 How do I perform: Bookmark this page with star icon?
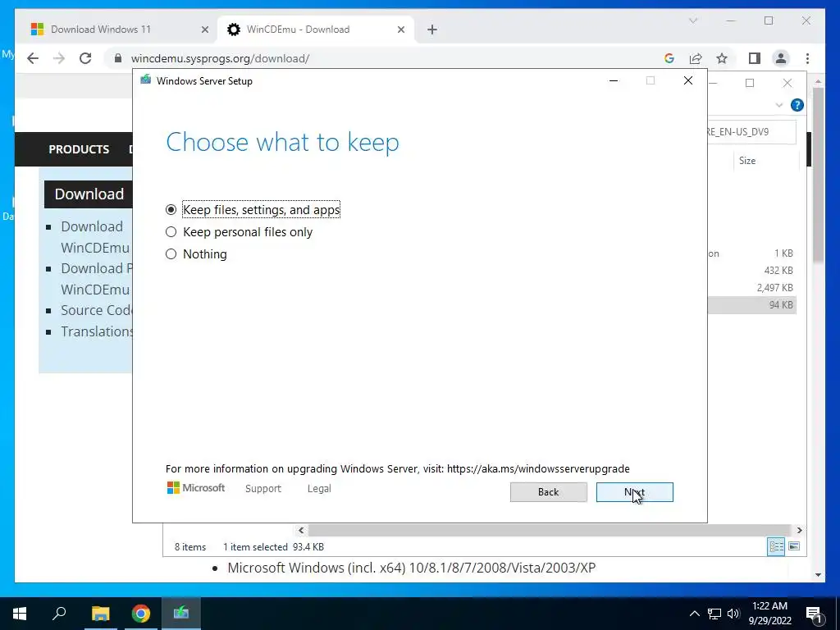pos(722,58)
